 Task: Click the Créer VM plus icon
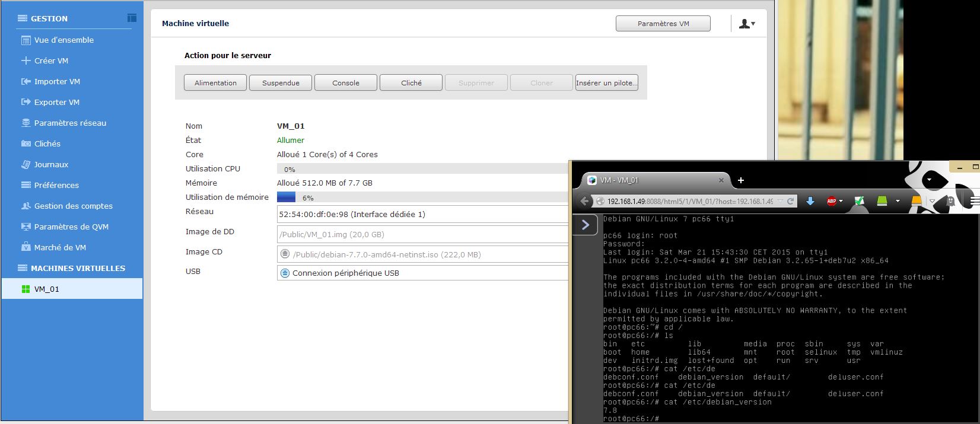pos(26,60)
